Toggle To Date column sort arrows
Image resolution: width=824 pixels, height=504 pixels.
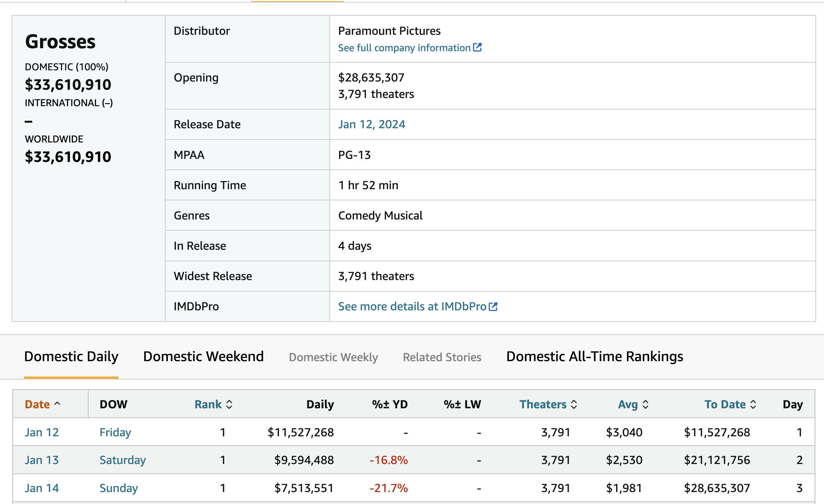pos(753,404)
